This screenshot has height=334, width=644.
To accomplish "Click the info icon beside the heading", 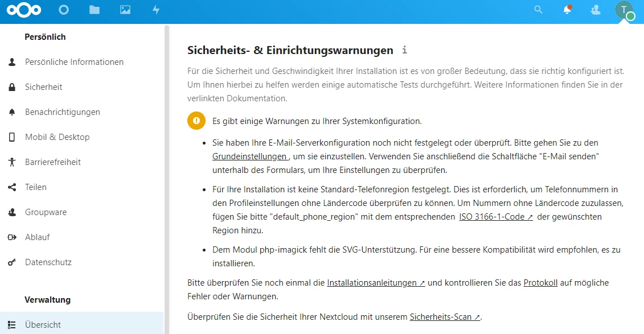I will [404, 50].
